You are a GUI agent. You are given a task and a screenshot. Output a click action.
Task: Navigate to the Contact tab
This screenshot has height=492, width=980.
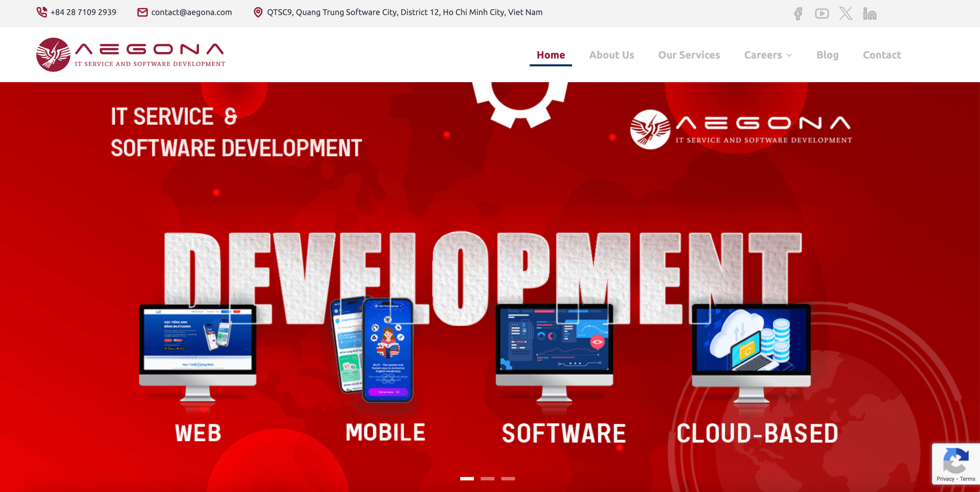pyautogui.click(x=882, y=55)
